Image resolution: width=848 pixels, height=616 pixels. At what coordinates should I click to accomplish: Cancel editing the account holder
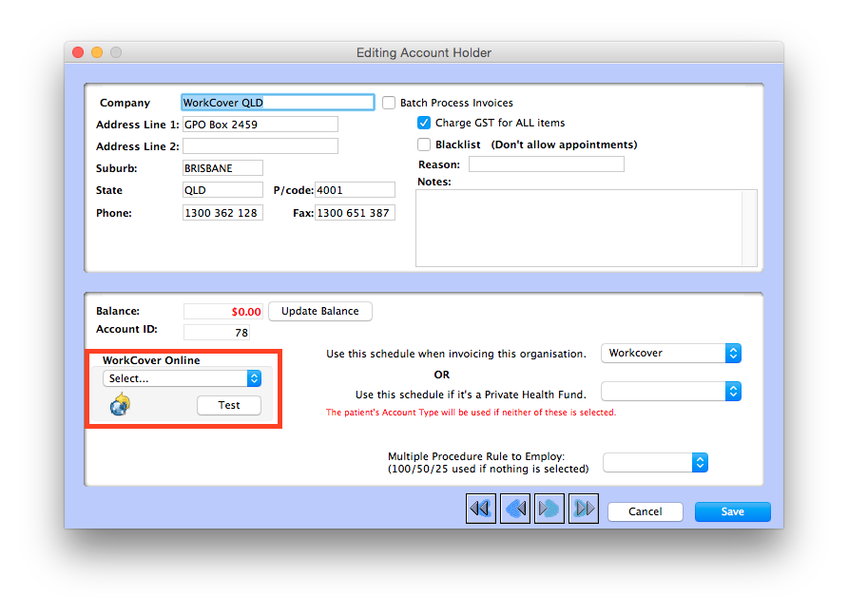pyautogui.click(x=645, y=511)
